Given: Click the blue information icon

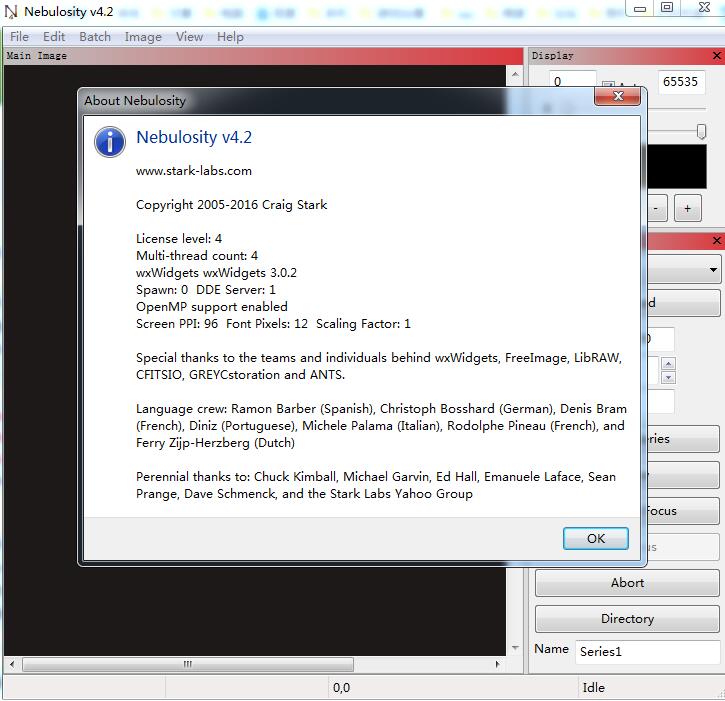Looking at the screenshot, I should [110, 142].
